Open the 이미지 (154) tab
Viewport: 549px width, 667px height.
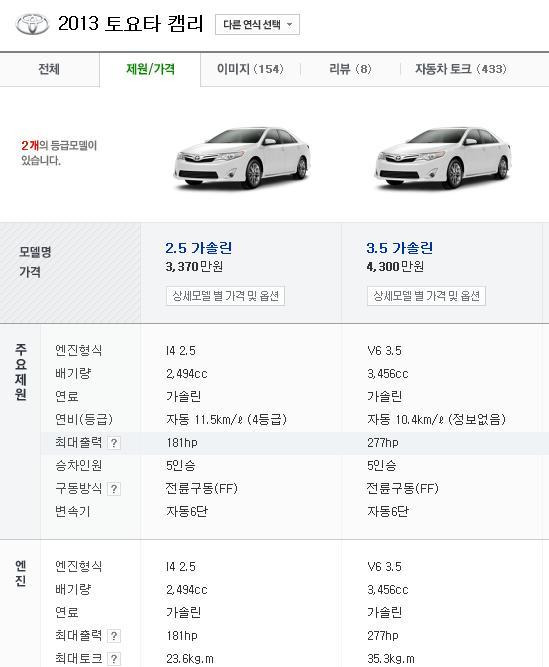click(x=250, y=69)
